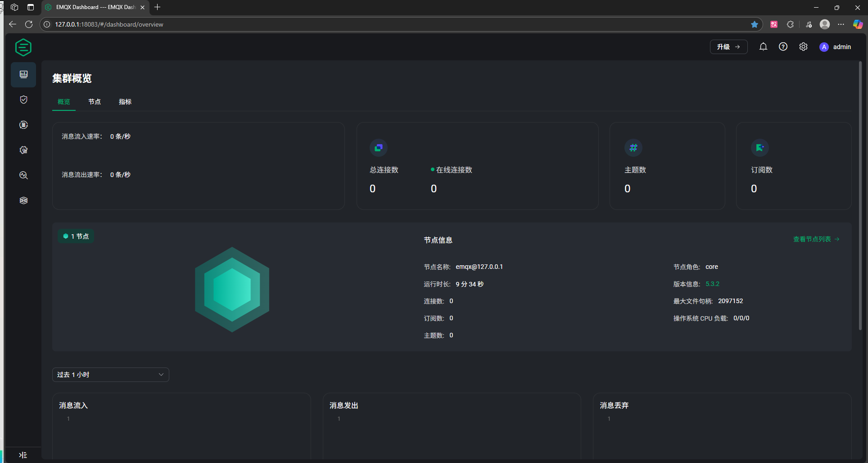Open the 过去 1 小时 time range dropdown
868x463 pixels.
[x=111, y=375]
